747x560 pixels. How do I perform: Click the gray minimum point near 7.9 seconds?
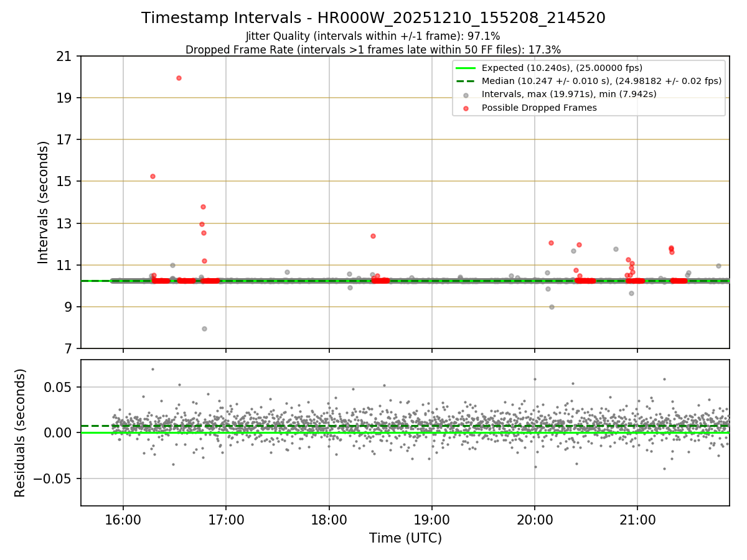pyautogui.click(x=204, y=329)
